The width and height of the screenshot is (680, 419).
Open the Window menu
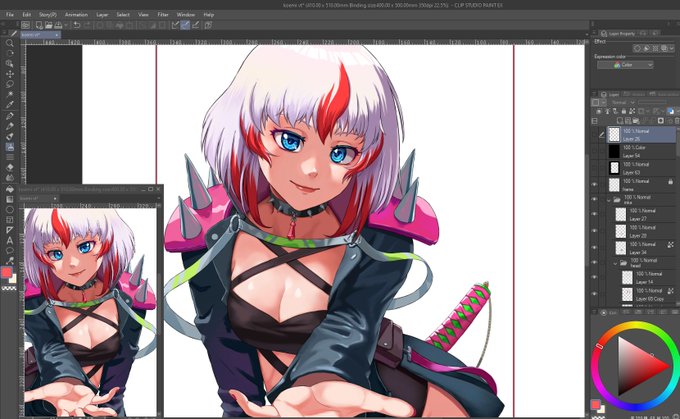(x=186, y=14)
